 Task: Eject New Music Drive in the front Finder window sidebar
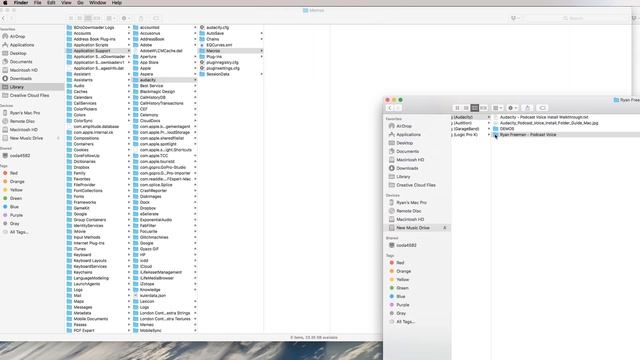(x=444, y=228)
